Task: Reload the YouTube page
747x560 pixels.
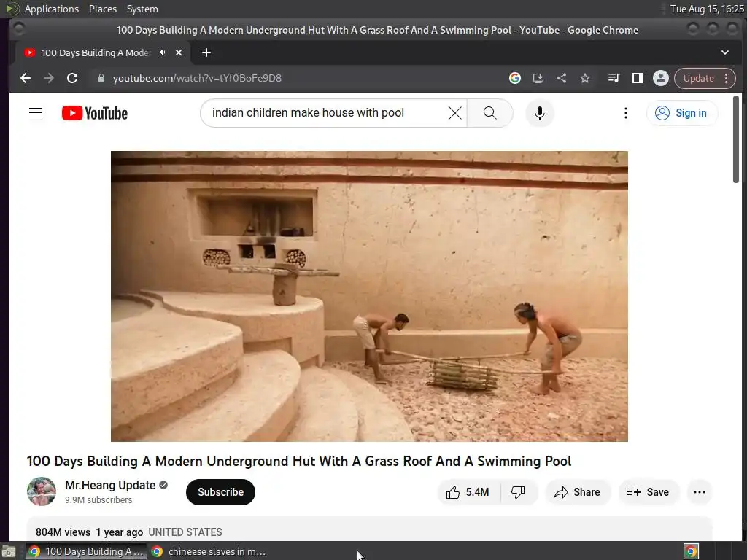Action: [x=72, y=78]
